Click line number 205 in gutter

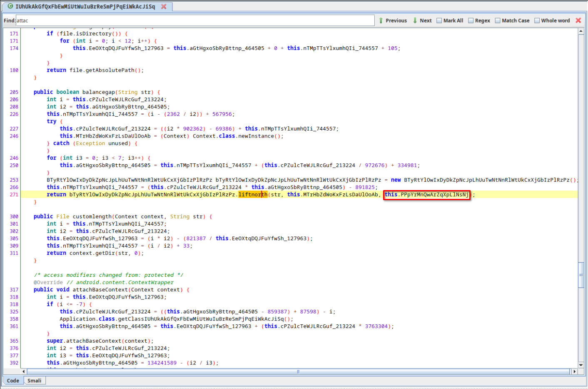pyautogui.click(x=14, y=92)
